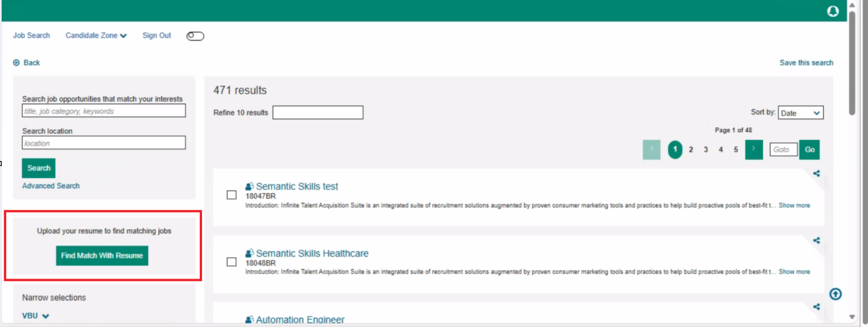Click the previous page arrow
The image size is (868, 327).
click(652, 150)
